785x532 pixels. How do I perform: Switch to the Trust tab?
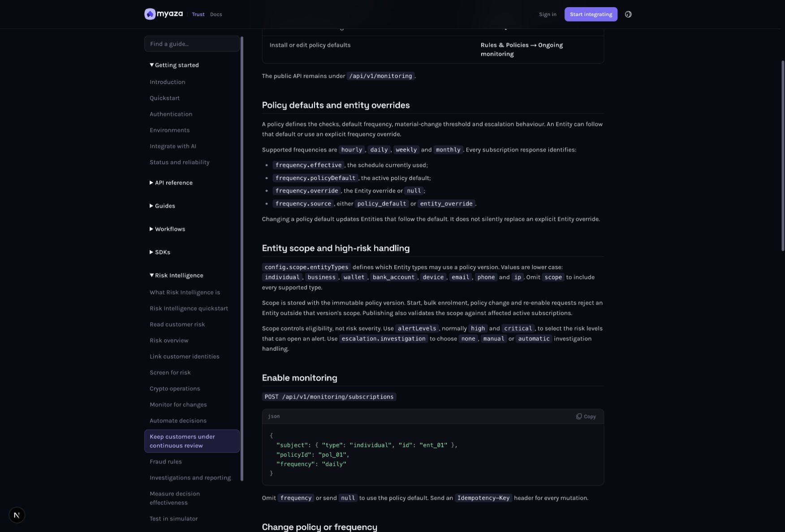click(x=198, y=14)
